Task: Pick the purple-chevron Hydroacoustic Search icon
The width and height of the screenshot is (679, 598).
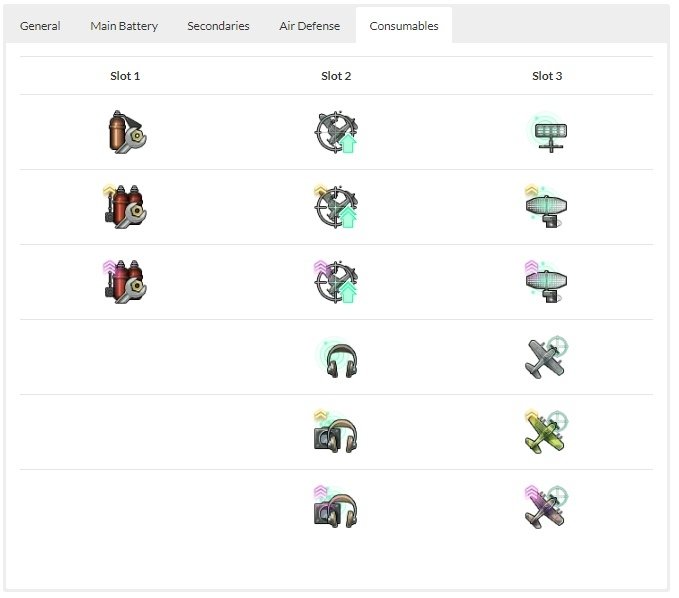Action: (x=336, y=507)
